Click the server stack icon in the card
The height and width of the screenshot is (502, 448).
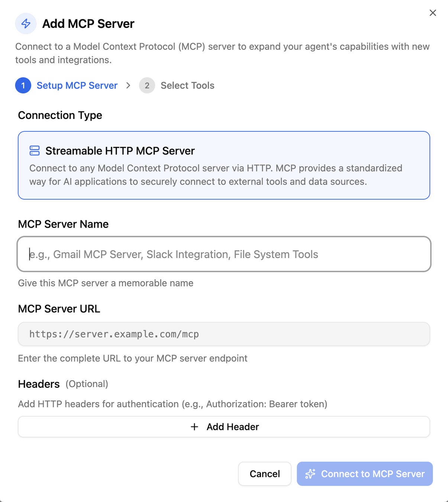click(x=35, y=151)
